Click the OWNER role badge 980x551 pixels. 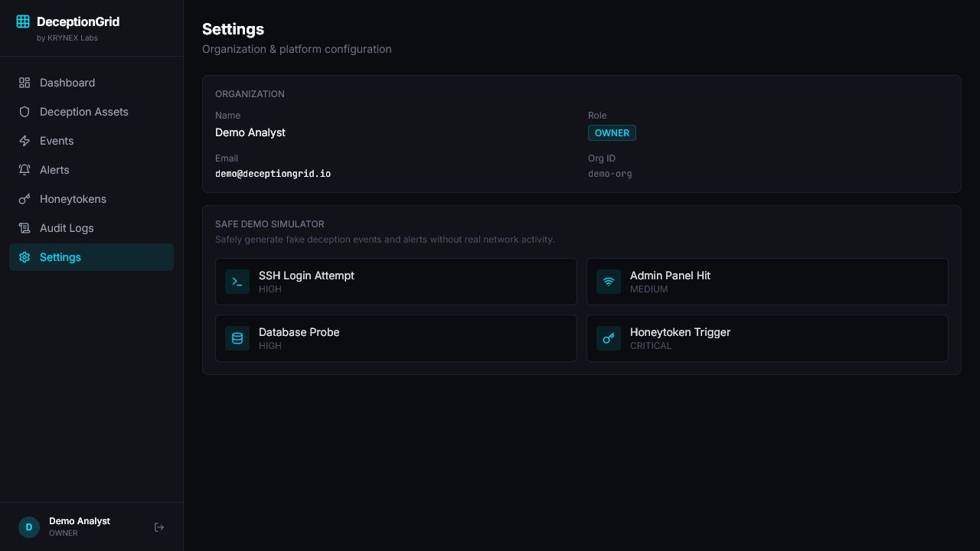click(x=612, y=133)
